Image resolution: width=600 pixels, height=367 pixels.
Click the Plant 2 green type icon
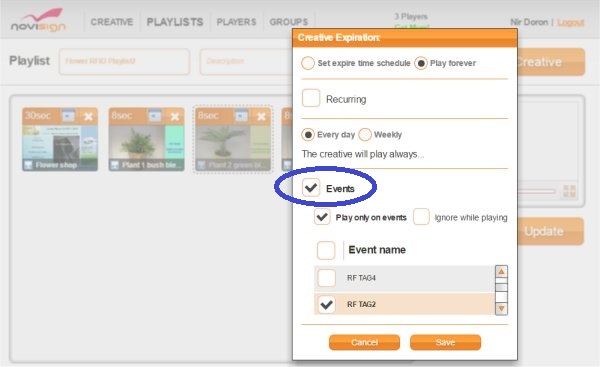click(201, 165)
